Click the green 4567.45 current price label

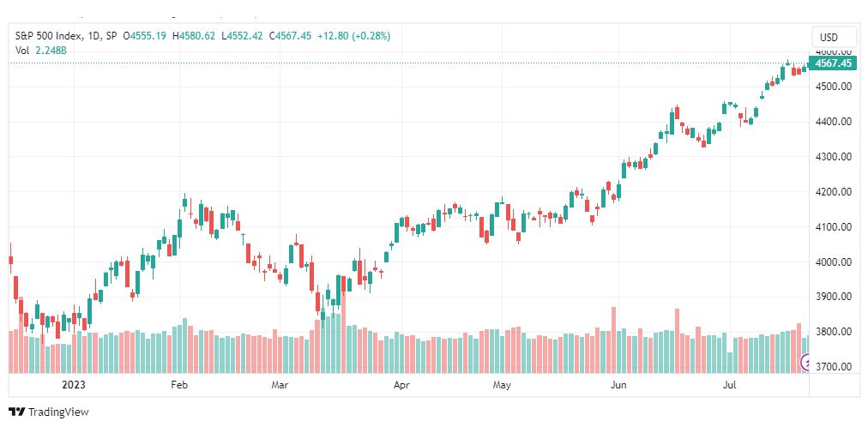833,63
